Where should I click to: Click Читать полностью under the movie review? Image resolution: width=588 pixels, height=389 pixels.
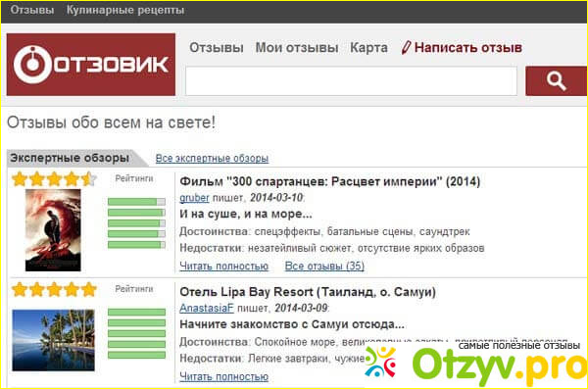223,266
